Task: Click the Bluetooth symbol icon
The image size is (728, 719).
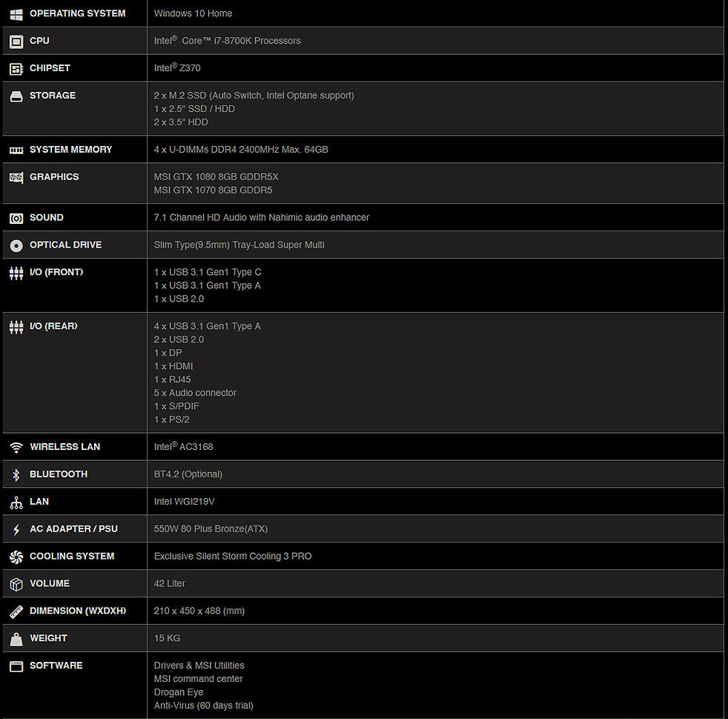Action: coord(16,475)
